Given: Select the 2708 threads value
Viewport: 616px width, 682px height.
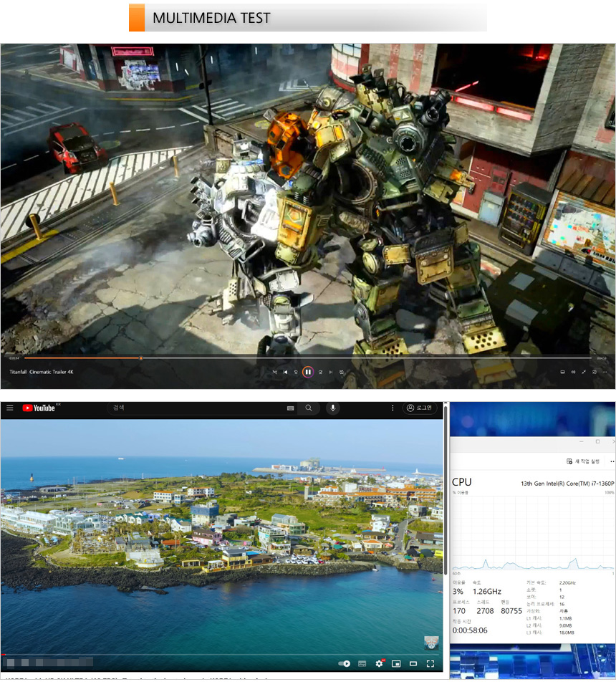Looking at the screenshot, I should [485, 611].
